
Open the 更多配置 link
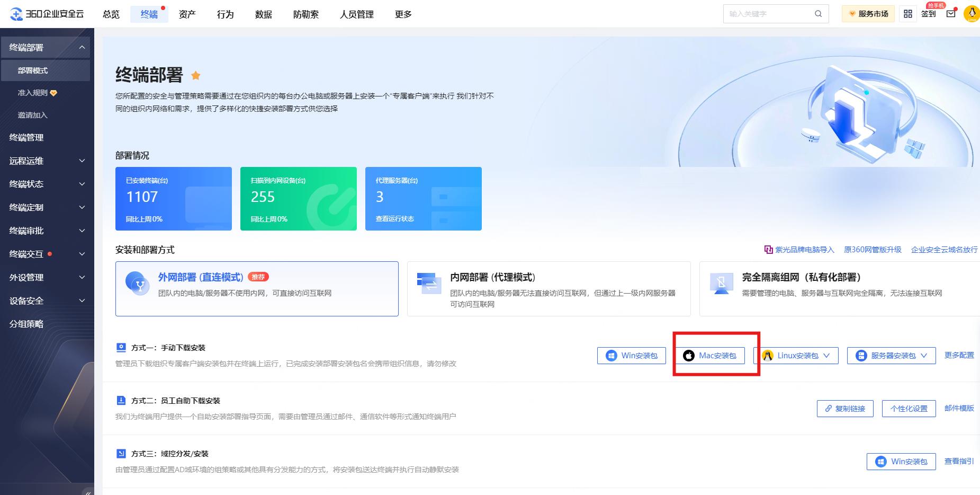pyautogui.click(x=959, y=355)
